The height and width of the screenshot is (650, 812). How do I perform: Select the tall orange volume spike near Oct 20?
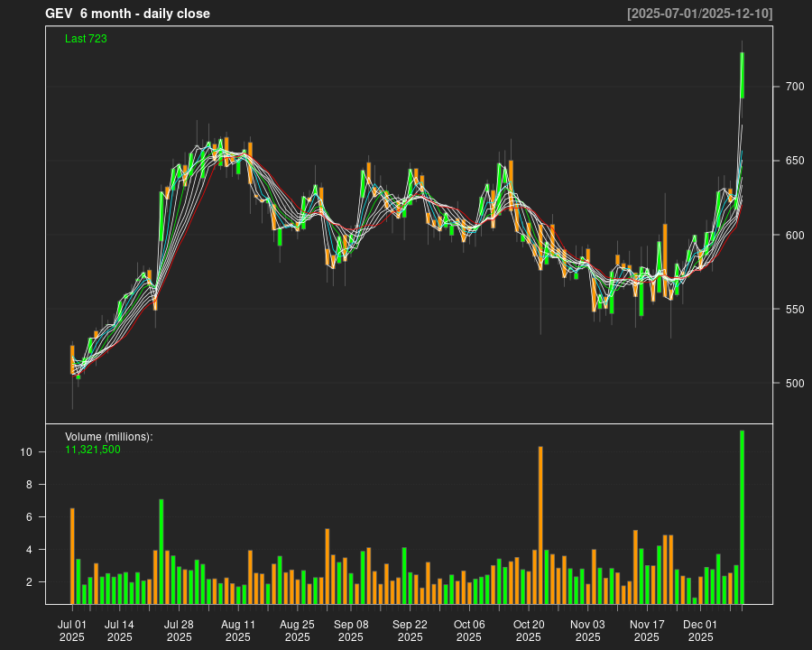[x=540, y=525]
